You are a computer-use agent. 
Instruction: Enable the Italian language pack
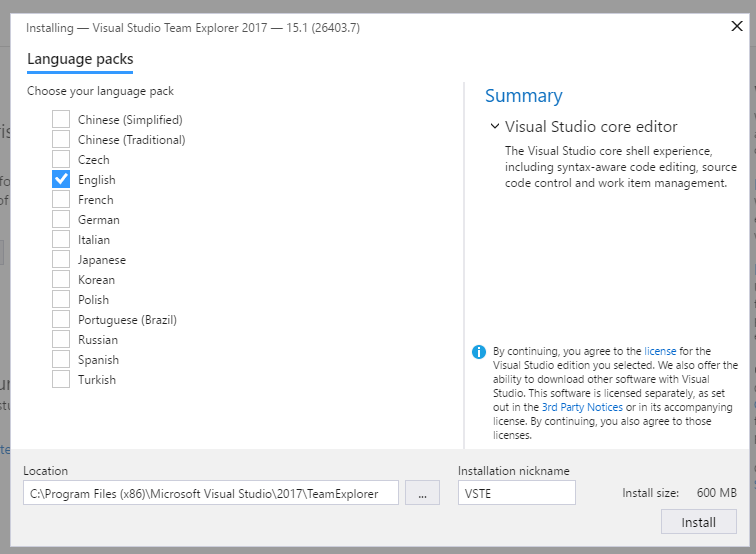tap(61, 239)
